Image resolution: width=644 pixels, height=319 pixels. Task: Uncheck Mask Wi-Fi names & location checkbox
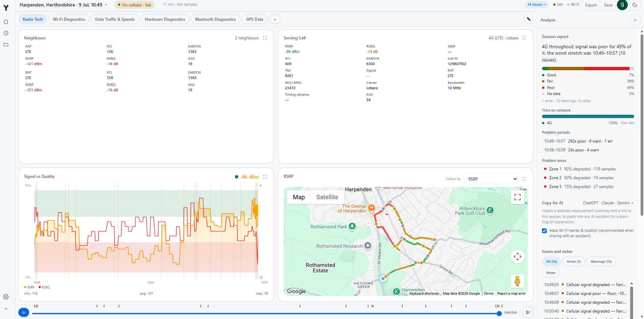[x=544, y=231]
